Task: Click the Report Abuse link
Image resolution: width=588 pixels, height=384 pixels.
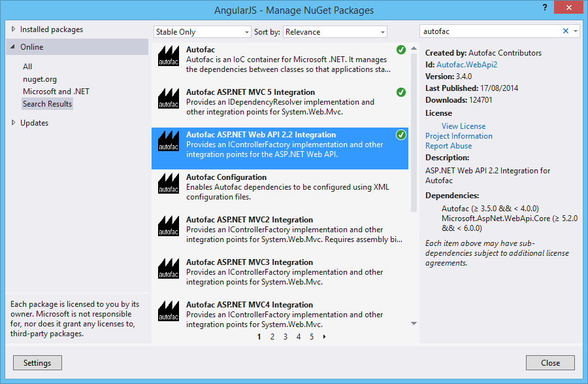Action: [448, 146]
